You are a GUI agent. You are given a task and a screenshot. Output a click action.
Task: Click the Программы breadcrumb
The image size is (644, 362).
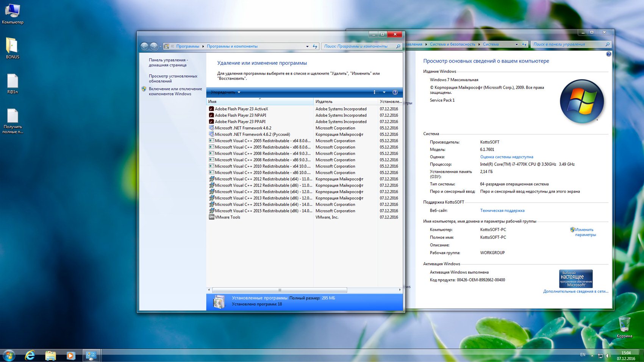(188, 46)
